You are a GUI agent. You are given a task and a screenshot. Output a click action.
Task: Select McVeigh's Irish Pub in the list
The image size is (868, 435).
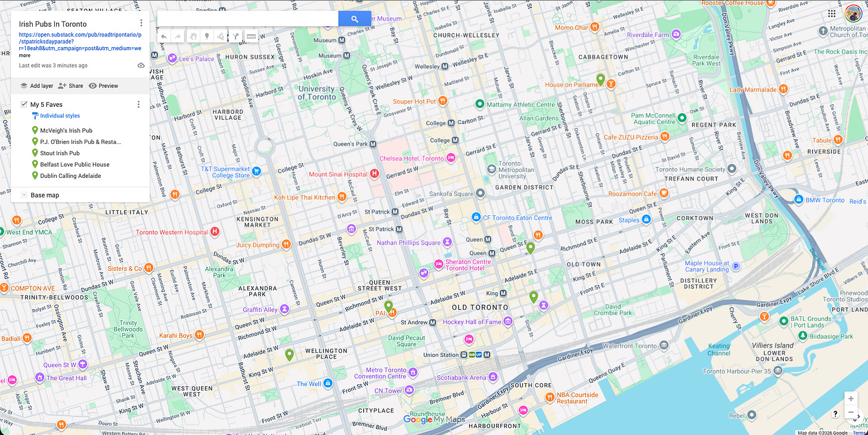click(x=66, y=131)
